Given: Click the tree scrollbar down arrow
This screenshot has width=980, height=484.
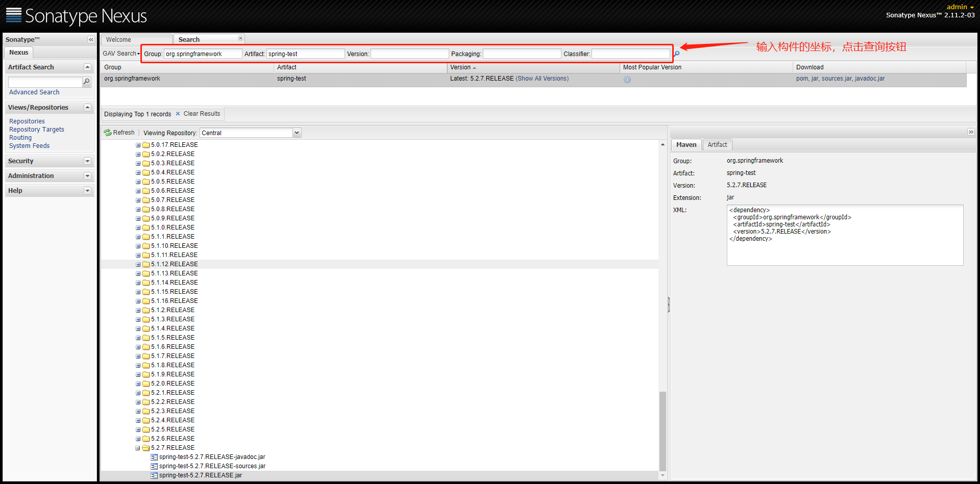Looking at the screenshot, I should (663, 475).
